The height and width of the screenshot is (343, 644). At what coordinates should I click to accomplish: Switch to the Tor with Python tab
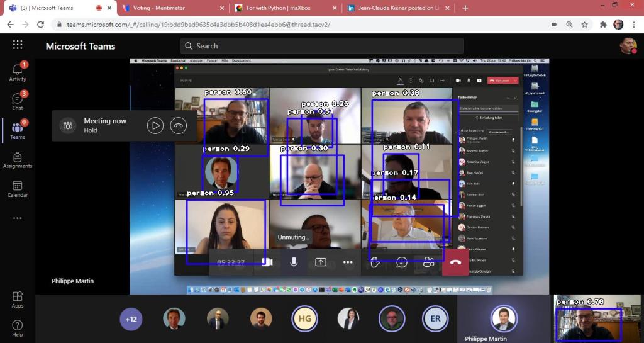[283, 8]
